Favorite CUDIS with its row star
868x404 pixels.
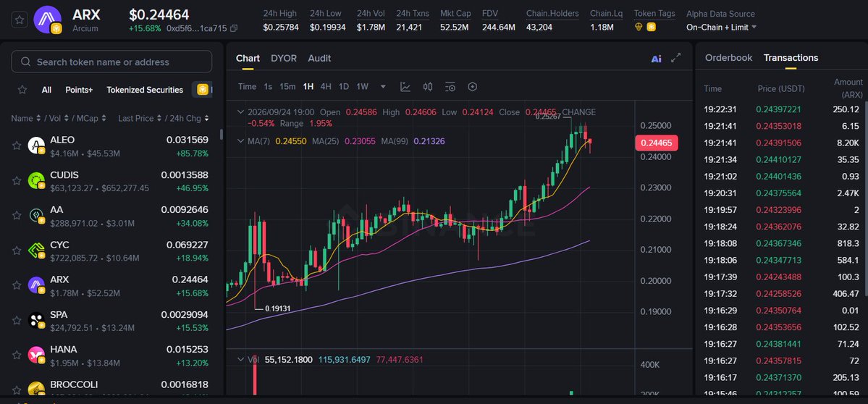(17, 180)
